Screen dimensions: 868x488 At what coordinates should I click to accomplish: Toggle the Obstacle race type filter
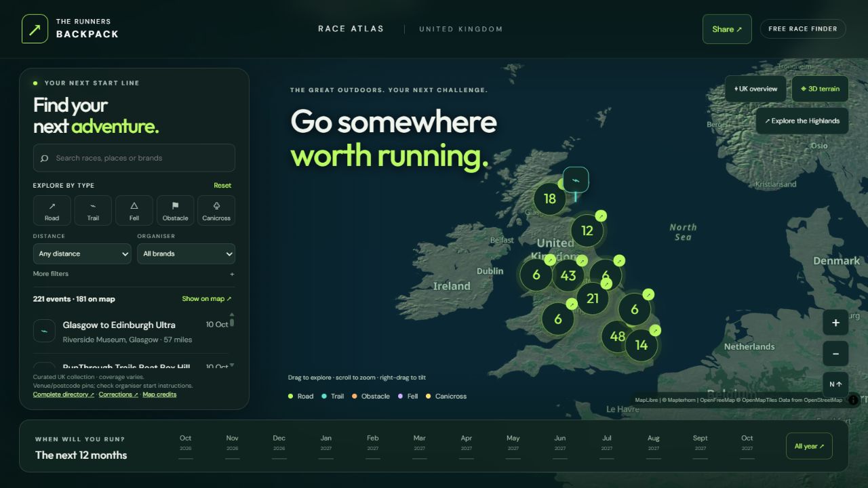coord(175,210)
